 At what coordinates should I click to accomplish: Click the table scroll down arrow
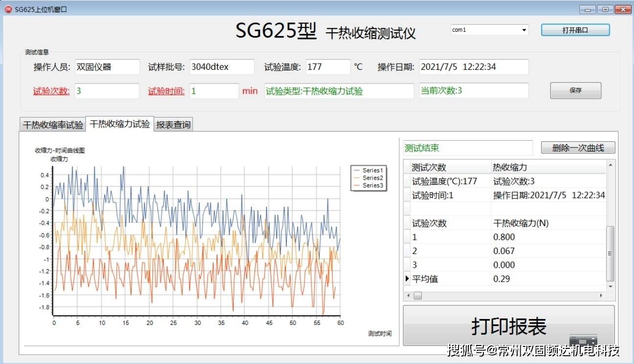click(610, 286)
